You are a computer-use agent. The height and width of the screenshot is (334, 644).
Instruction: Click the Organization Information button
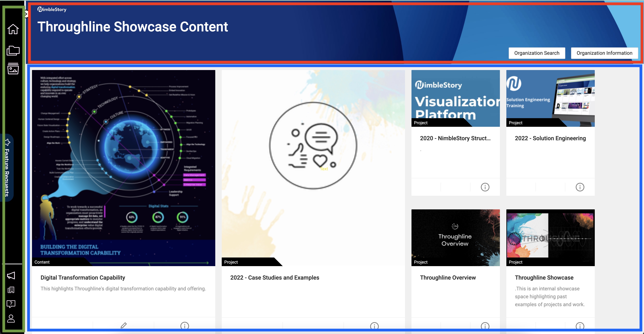pyautogui.click(x=604, y=53)
